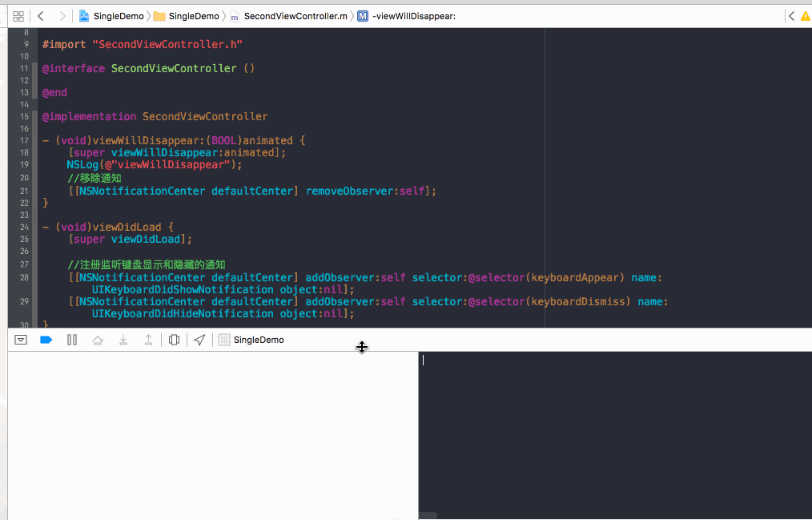This screenshot has height=520, width=812.
Task: Click the 移除通知 comment line
Action: 94,178
